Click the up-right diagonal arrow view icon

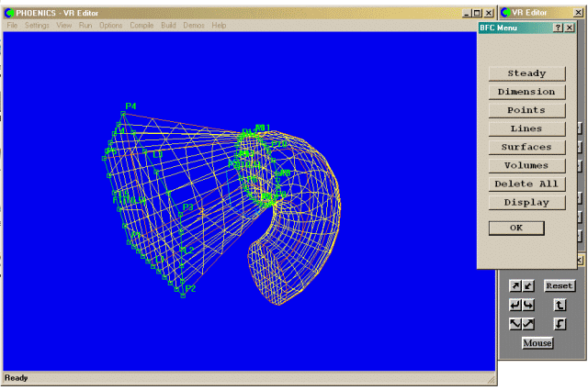coord(515,286)
